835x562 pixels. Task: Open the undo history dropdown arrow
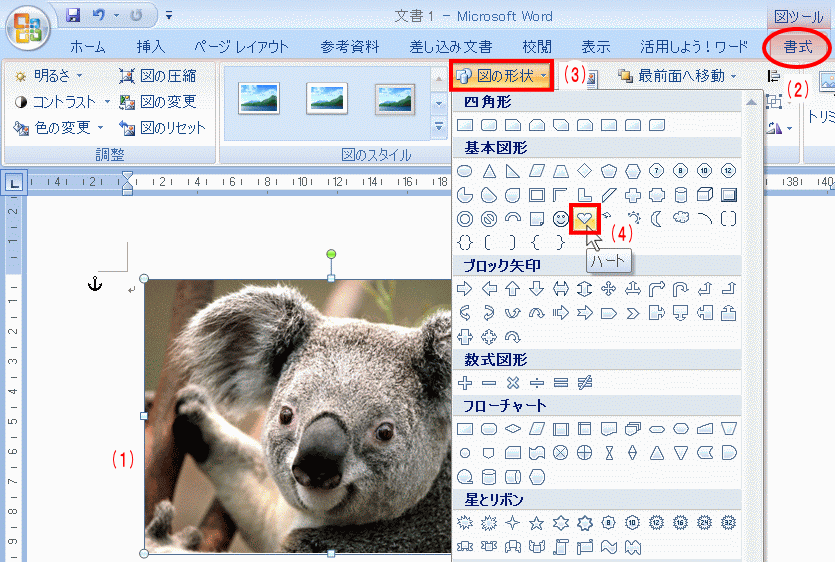[117, 16]
